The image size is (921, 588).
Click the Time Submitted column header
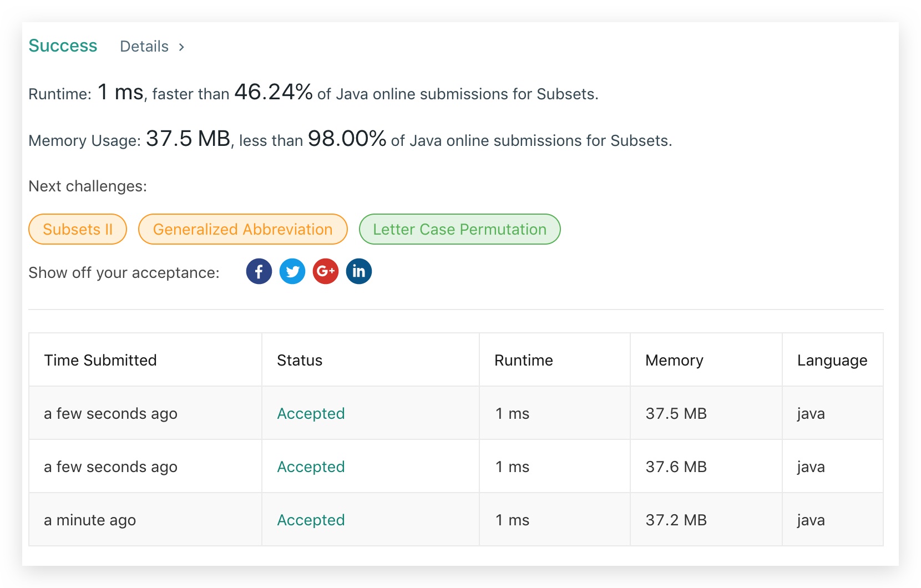100,360
